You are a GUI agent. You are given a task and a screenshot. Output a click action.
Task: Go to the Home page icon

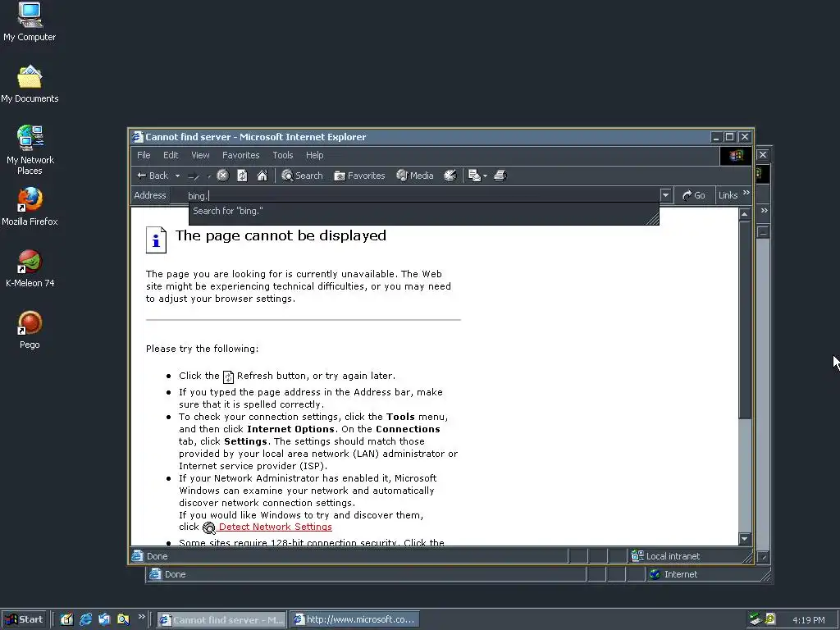pyautogui.click(x=262, y=176)
